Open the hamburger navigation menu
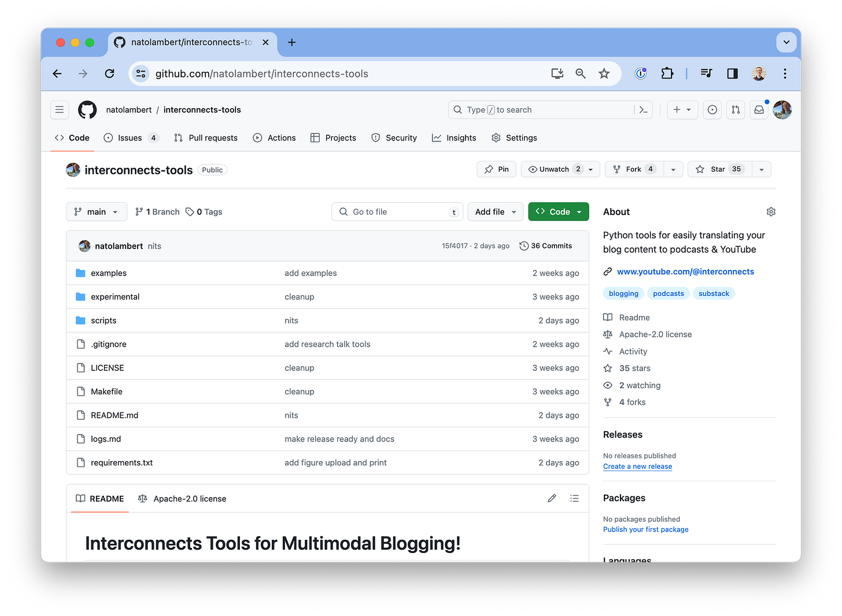The height and width of the screenshot is (616, 842). point(60,110)
